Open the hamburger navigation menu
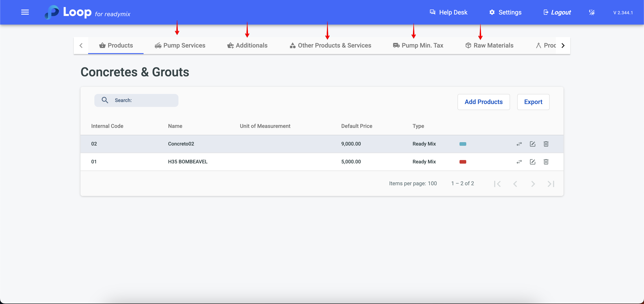644x304 pixels. coord(25,12)
